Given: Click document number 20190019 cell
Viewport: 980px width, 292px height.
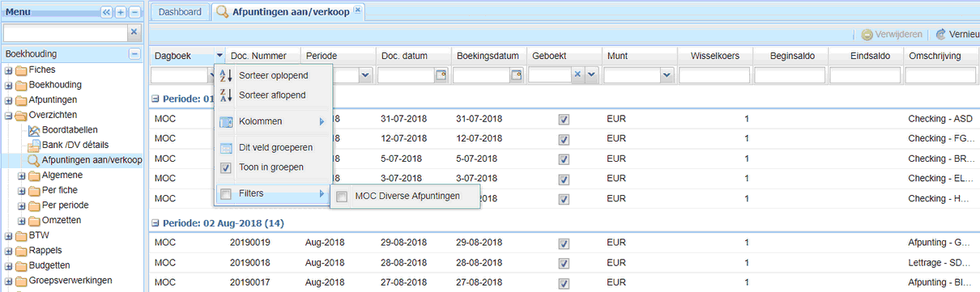Looking at the screenshot, I should 249,242.
